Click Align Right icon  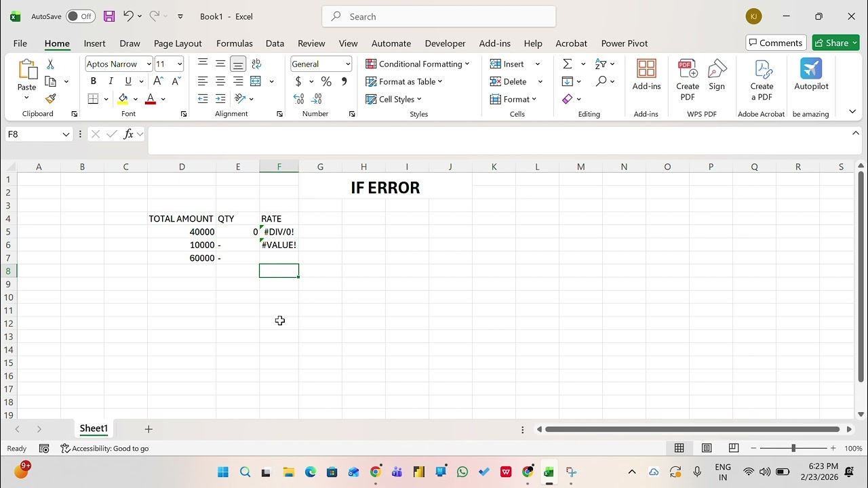(238, 81)
